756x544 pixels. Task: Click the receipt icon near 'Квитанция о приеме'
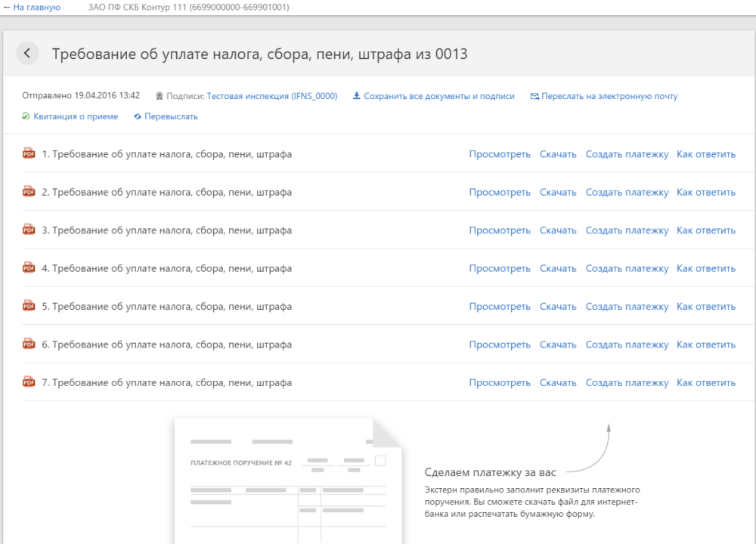(26, 116)
